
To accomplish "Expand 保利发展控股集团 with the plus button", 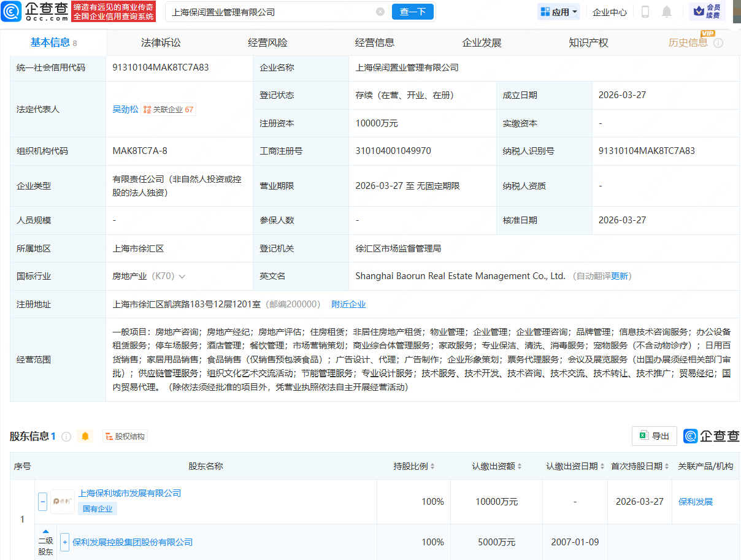I will coord(65,542).
